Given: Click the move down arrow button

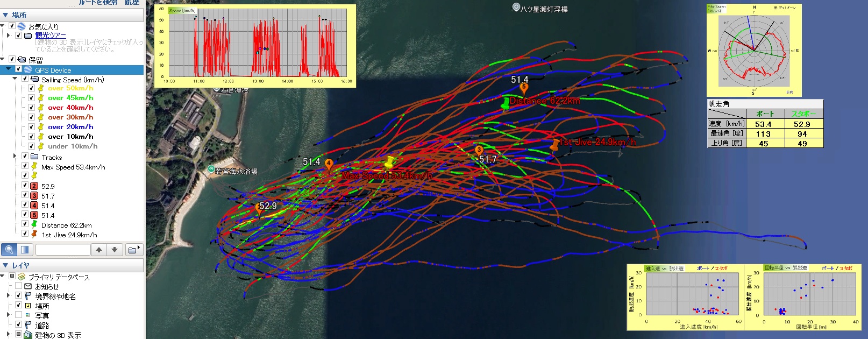Looking at the screenshot, I should 115,250.
